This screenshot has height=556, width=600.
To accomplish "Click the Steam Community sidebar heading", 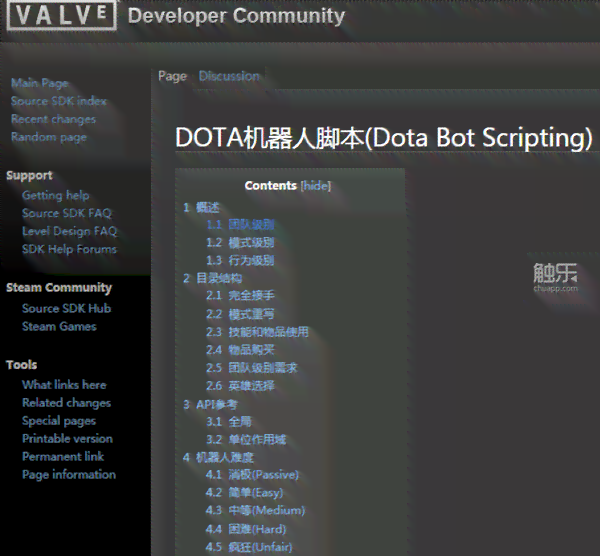I will pos(59,288).
